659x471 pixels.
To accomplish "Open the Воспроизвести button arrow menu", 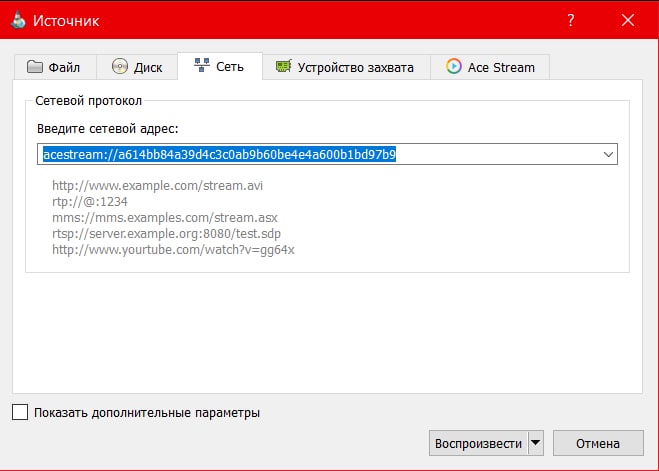I will pyautogui.click(x=536, y=443).
